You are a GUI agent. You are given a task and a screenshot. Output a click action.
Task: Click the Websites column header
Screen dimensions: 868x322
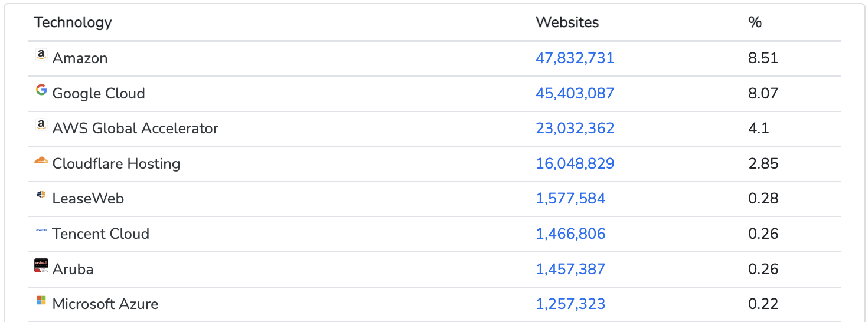click(567, 22)
